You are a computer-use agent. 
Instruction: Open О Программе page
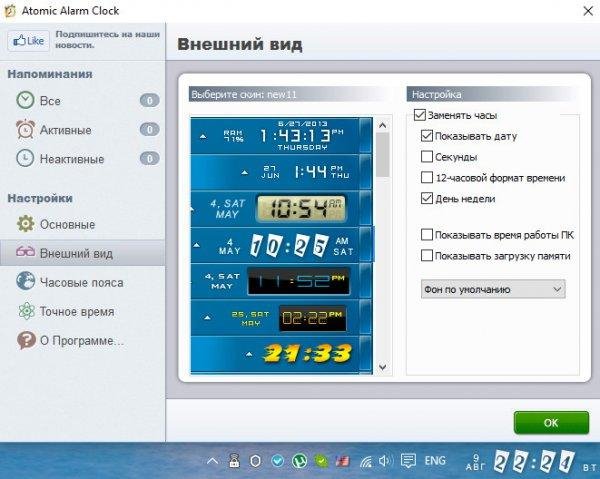click(x=83, y=341)
